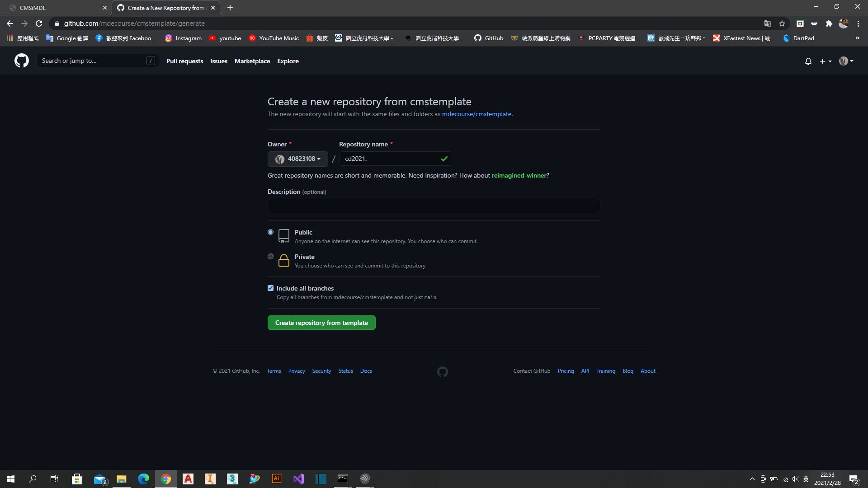Viewport: 868px width, 488px height.
Task: Open the command prompt taskbar icon
Action: 343,479
